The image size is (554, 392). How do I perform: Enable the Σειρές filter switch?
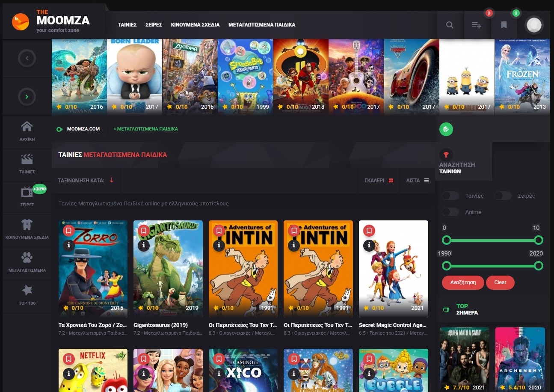[503, 196]
